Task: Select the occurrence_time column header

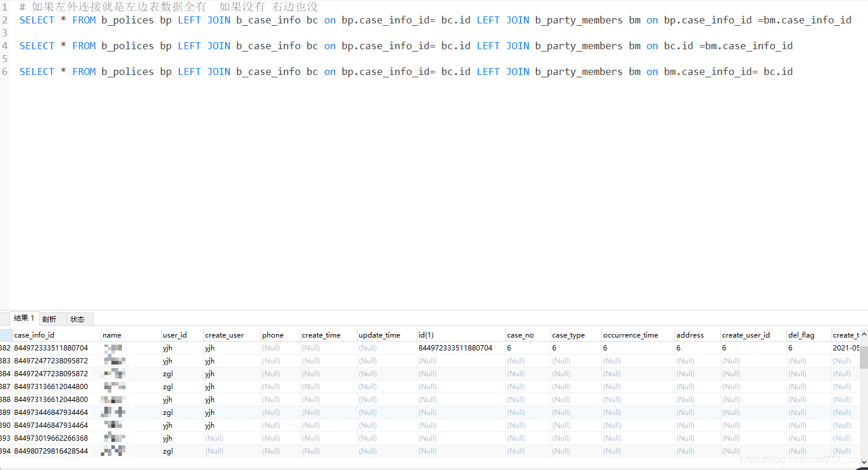Action: tap(638, 335)
